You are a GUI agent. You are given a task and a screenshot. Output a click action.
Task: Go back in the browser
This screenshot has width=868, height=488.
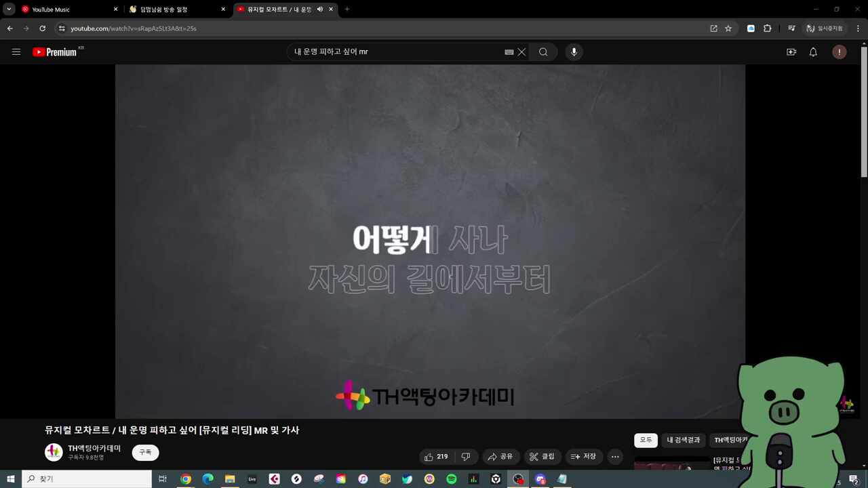9,28
